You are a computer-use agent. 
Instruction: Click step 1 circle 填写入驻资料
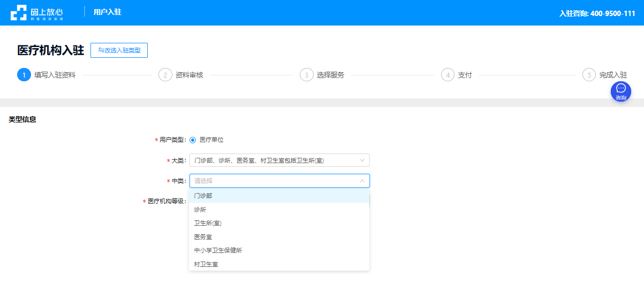pyautogui.click(x=24, y=75)
